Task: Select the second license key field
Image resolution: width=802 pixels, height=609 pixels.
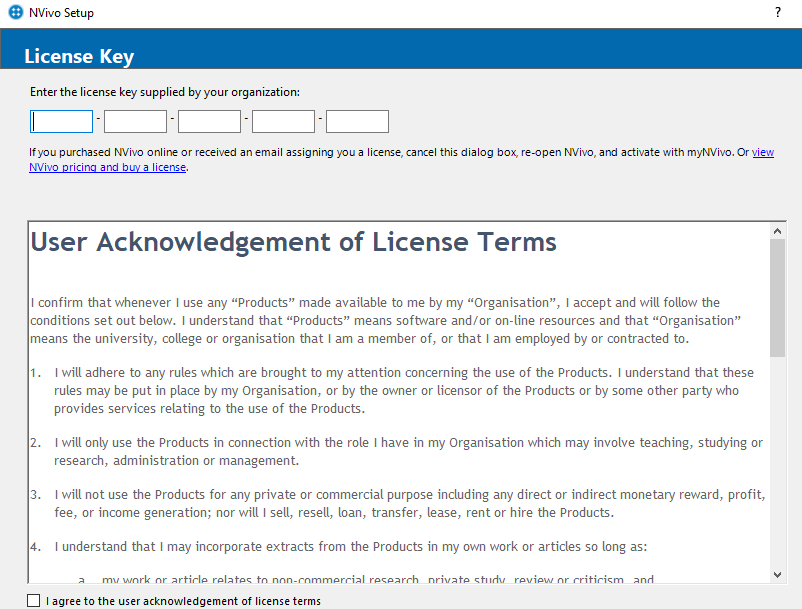Action: [136, 122]
